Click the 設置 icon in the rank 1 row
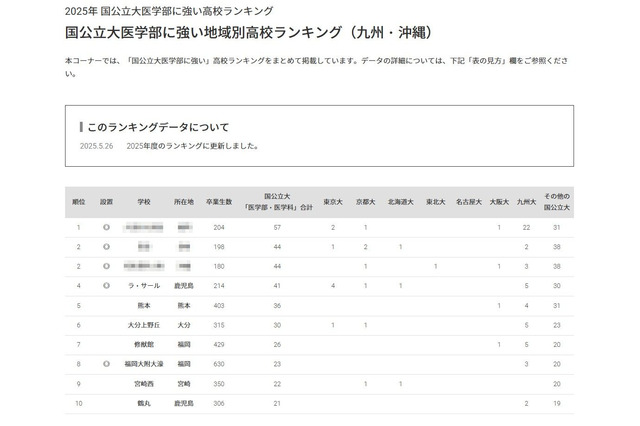Viewport: 640px width, 426px height. coord(106,228)
